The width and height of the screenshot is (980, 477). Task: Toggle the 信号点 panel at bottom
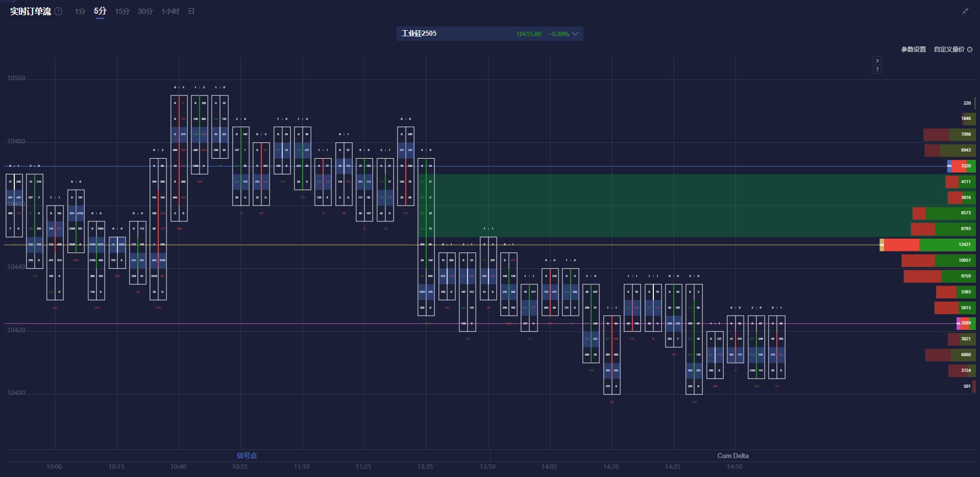click(x=247, y=456)
